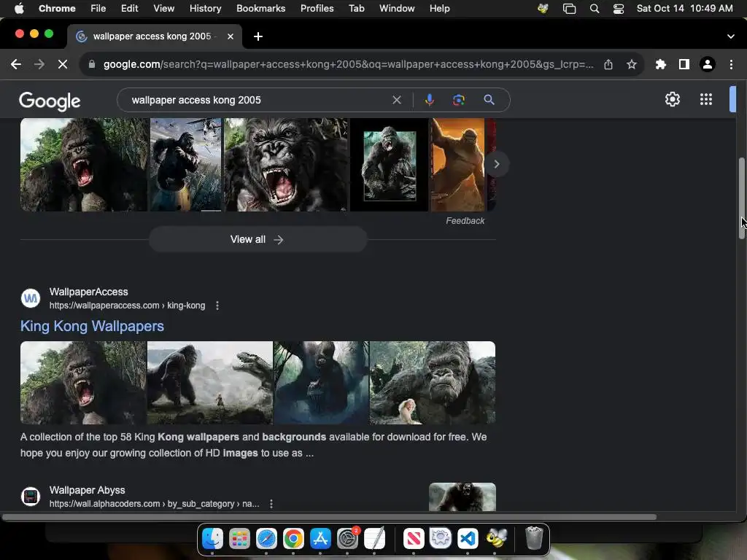Click the browser forward arrow

pos(39,64)
